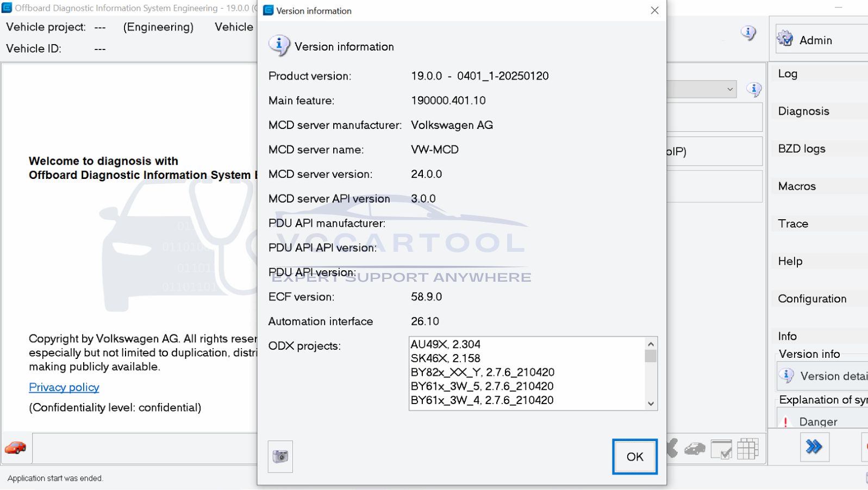Click the red Danger exclamation icon
Image resolution: width=868 pixels, height=490 pixels.
[x=785, y=422]
